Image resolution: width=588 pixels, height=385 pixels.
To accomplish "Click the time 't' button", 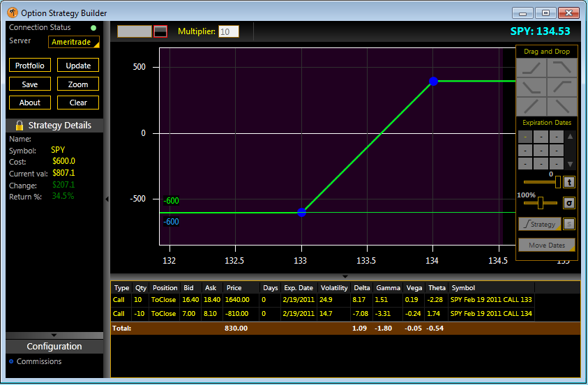I will point(569,182).
